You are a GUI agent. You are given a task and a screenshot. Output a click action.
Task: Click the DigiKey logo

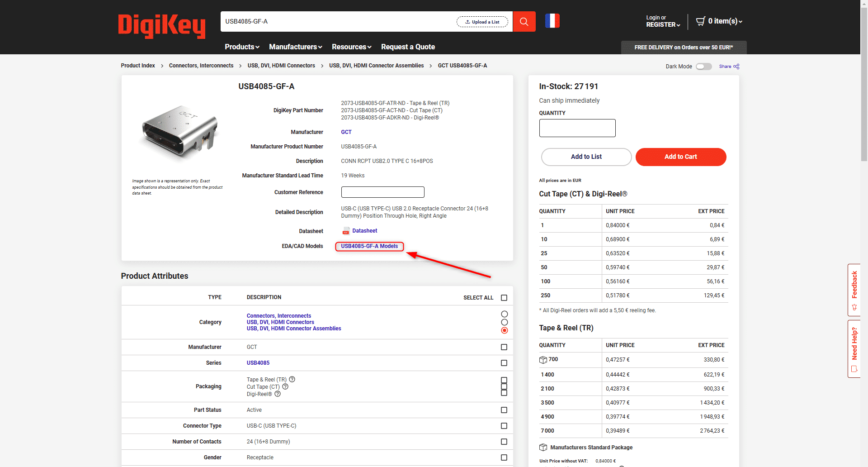[161, 25]
